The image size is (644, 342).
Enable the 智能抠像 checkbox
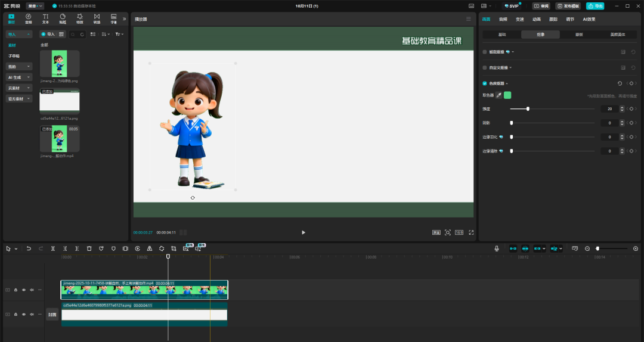tap(485, 52)
